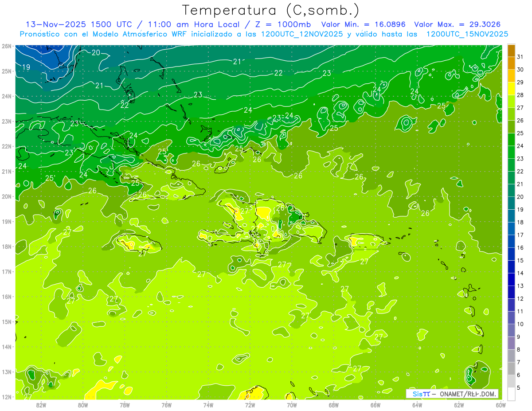The height and width of the screenshot is (411, 532).
Task: Click the '6' label on the color scale
Action: click(x=519, y=375)
